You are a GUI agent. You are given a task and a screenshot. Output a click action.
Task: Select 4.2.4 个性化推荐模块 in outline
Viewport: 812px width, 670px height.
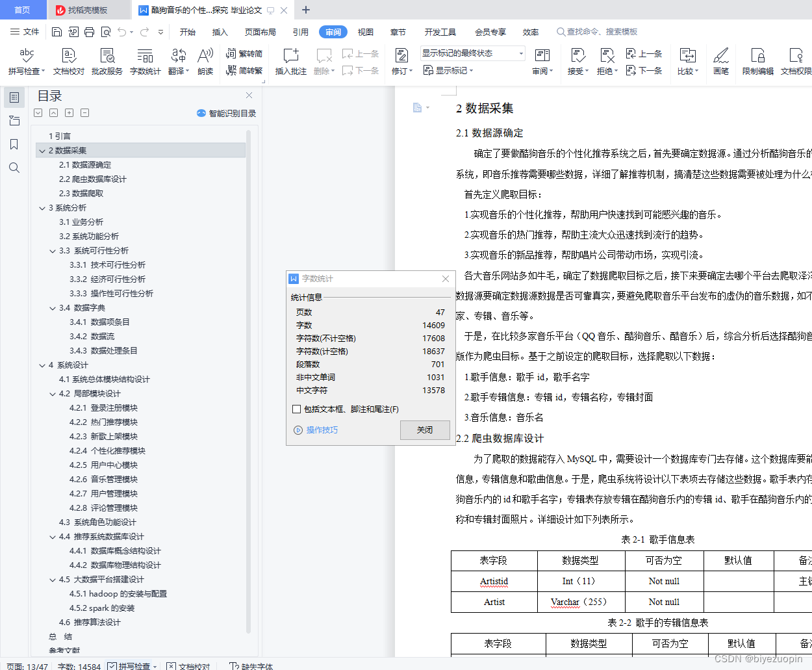point(107,451)
